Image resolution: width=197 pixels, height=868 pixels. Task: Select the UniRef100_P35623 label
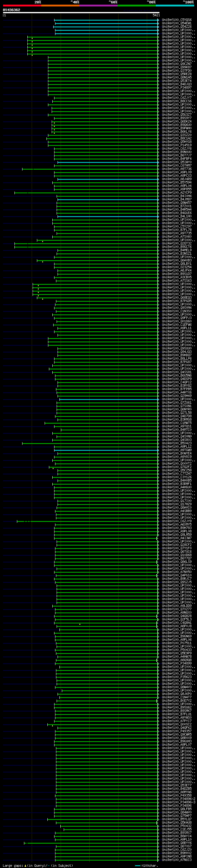[x=176, y=677]
